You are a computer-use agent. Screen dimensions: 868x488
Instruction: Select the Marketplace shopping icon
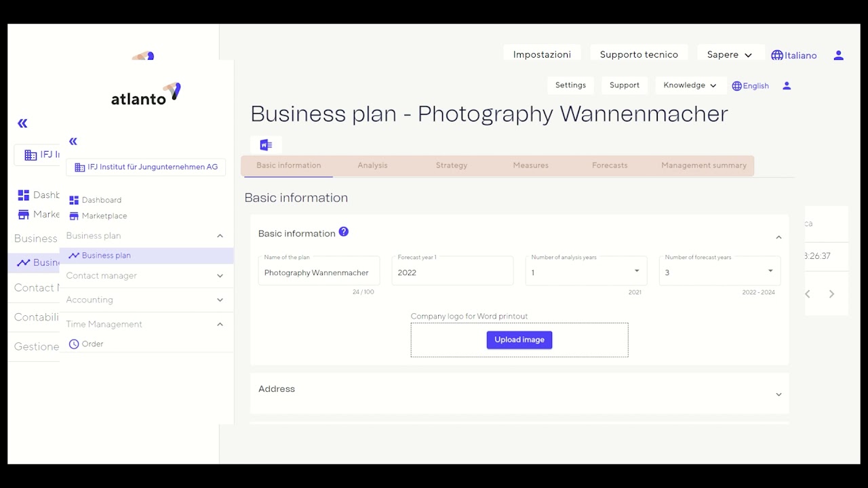pos(73,216)
